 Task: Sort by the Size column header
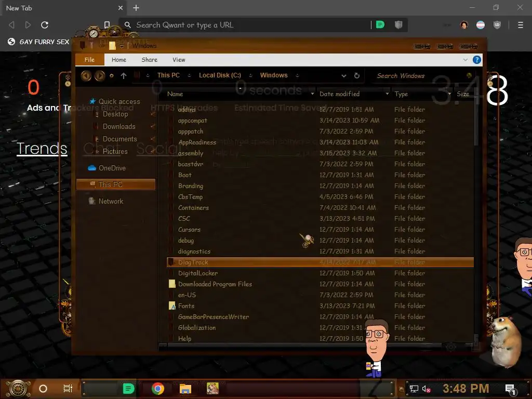463,94
